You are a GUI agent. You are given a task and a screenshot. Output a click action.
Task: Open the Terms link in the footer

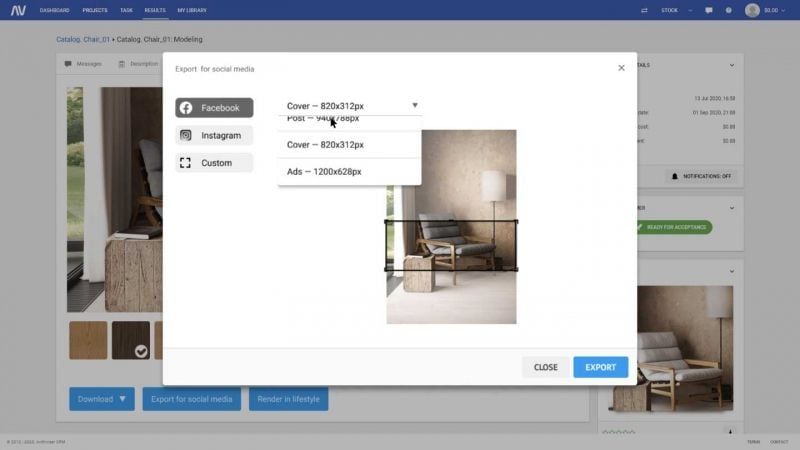[754, 442]
